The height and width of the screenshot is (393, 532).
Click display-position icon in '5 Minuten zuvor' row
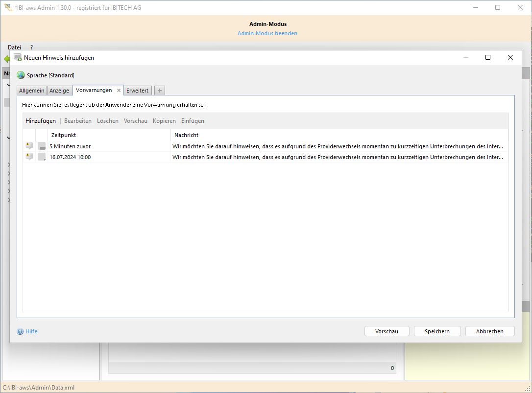pyautogui.click(x=42, y=146)
